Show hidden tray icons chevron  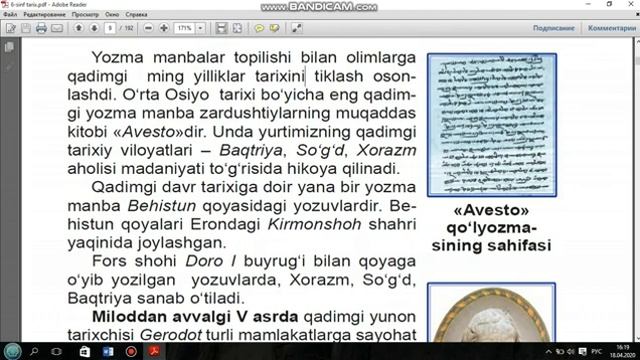pyautogui.click(x=548, y=351)
